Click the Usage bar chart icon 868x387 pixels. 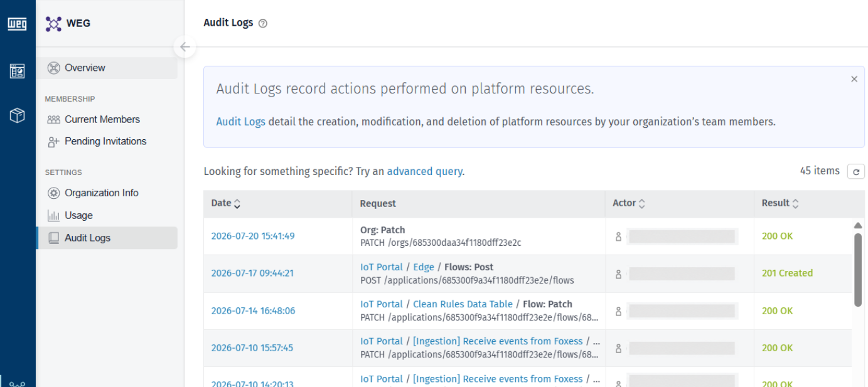click(54, 216)
